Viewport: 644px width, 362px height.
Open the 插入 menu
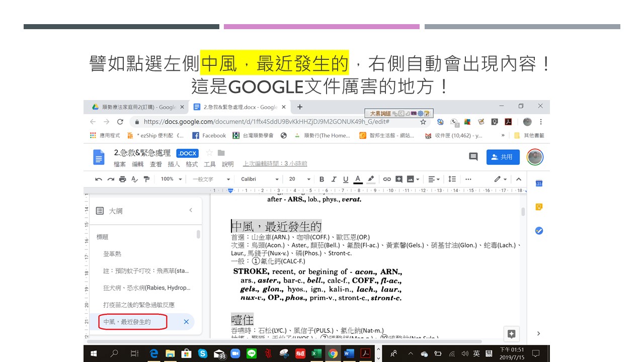tap(174, 164)
